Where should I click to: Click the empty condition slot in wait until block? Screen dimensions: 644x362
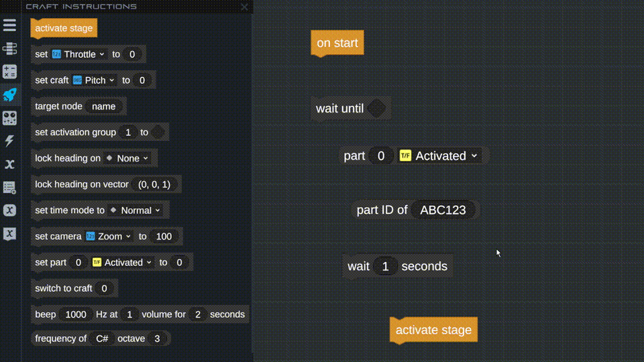tap(376, 109)
